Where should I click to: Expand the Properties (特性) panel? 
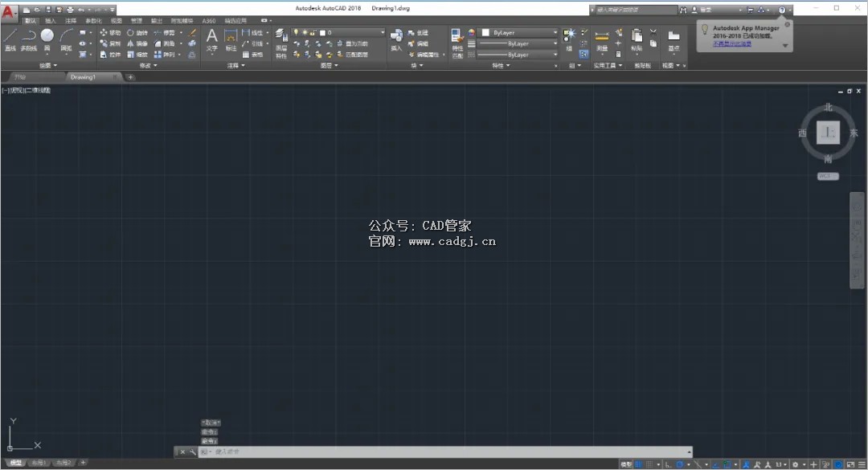[x=501, y=65]
